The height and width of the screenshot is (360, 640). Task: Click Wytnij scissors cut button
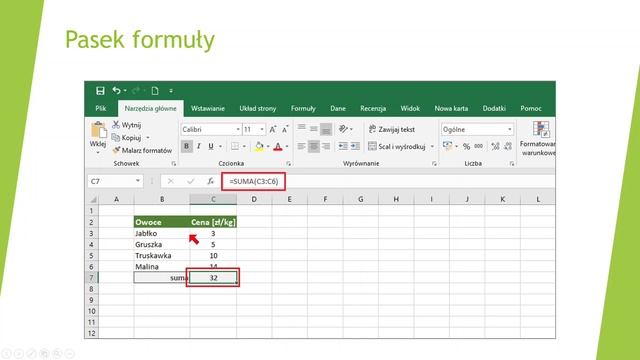[x=127, y=125]
